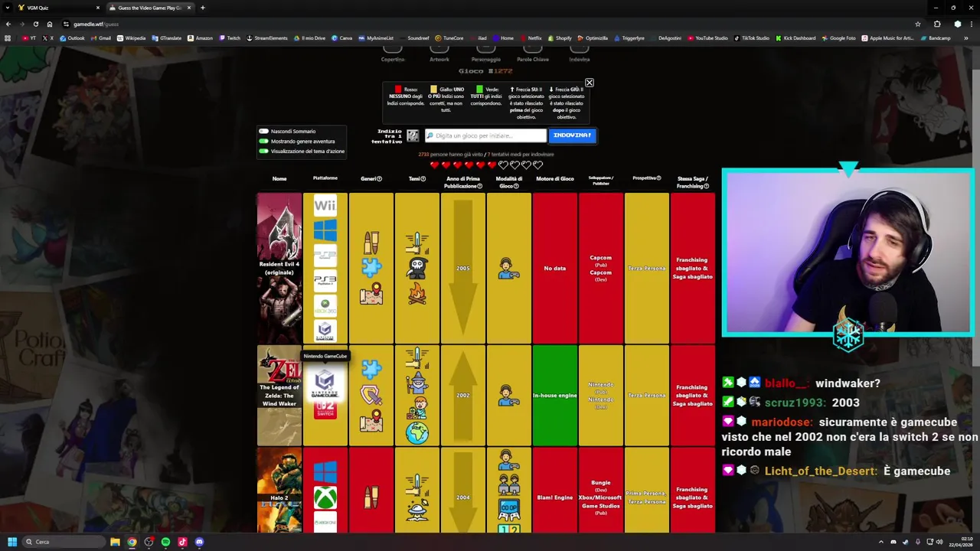Click Wii platform icon in Resident Evil 4 row
Image resolution: width=980 pixels, height=551 pixels.
click(325, 206)
